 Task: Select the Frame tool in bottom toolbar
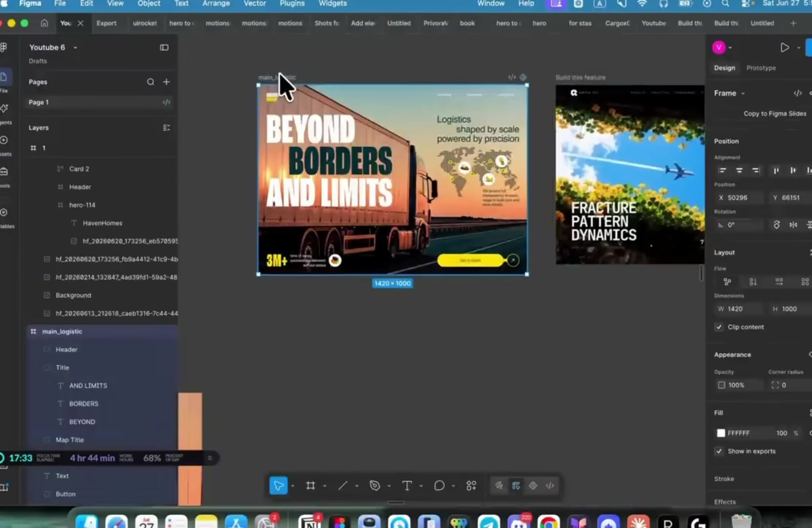(x=310, y=485)
